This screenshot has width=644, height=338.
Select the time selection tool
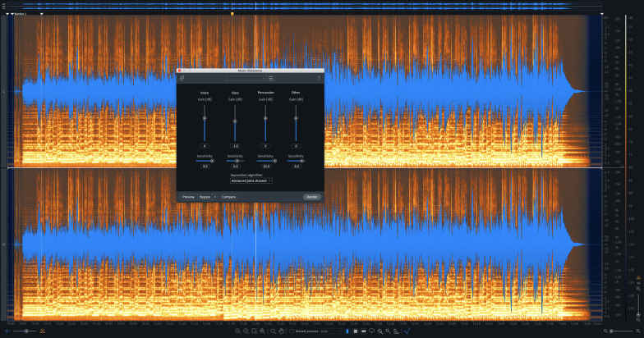coord(347,331)
